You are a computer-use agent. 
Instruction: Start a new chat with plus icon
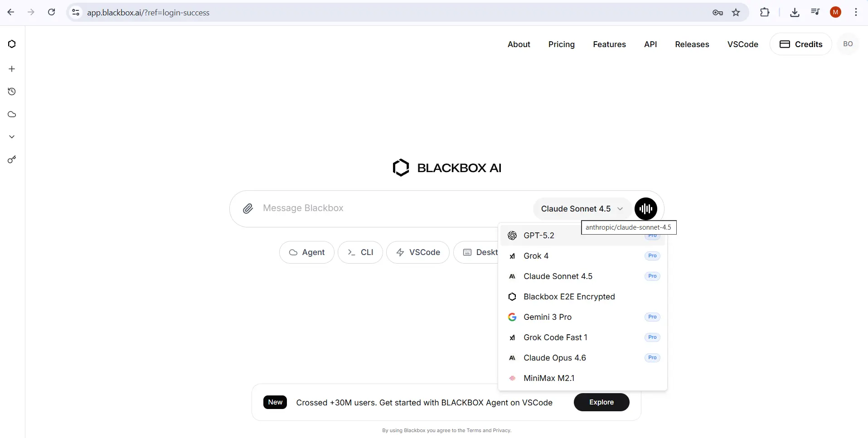(12, 69)
